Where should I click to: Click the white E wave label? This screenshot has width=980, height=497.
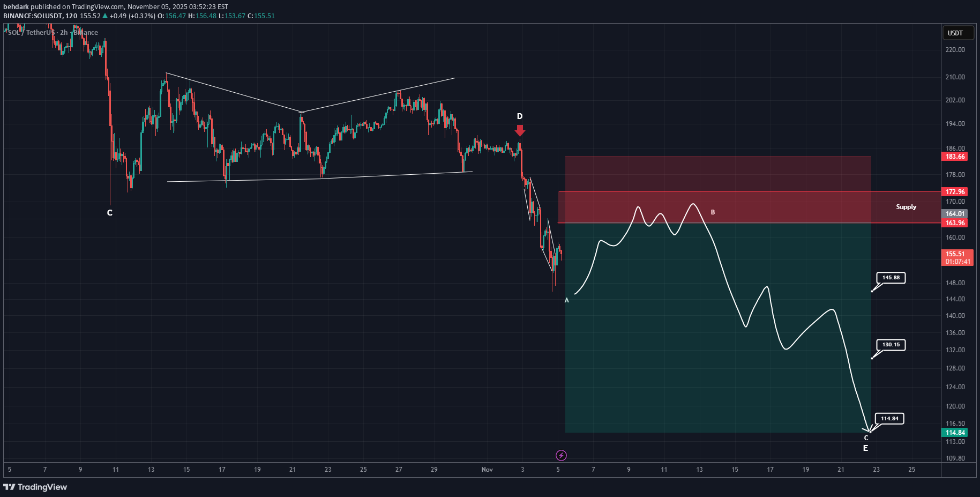[865, 448]
